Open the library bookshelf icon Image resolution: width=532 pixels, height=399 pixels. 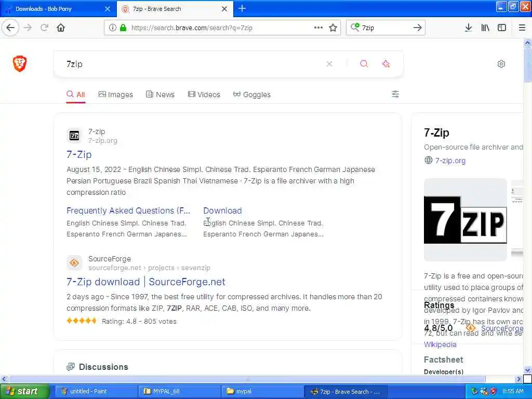(485, 28)
